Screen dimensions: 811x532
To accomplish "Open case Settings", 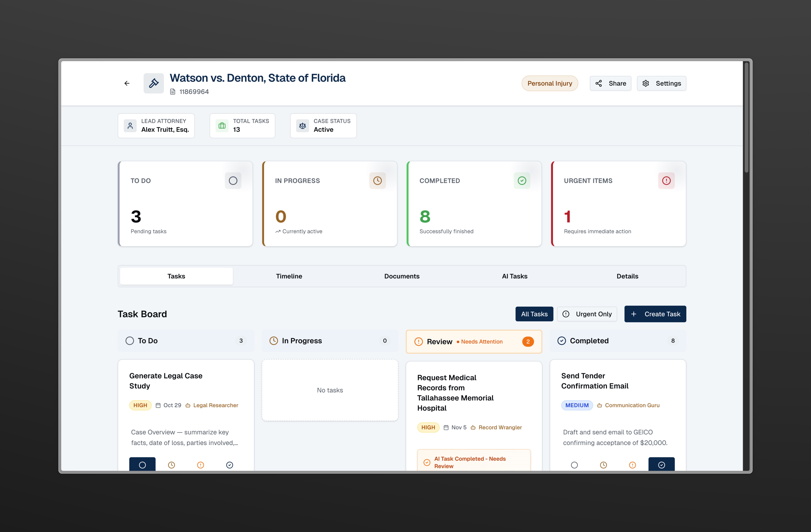I will [661, 83].
